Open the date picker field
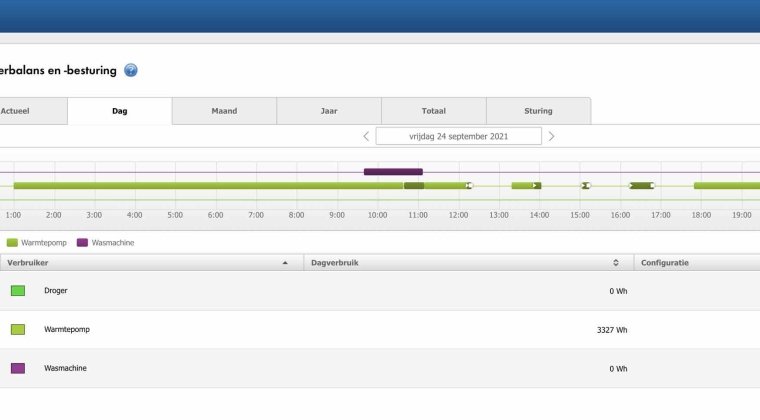 [x=458, y=136]
